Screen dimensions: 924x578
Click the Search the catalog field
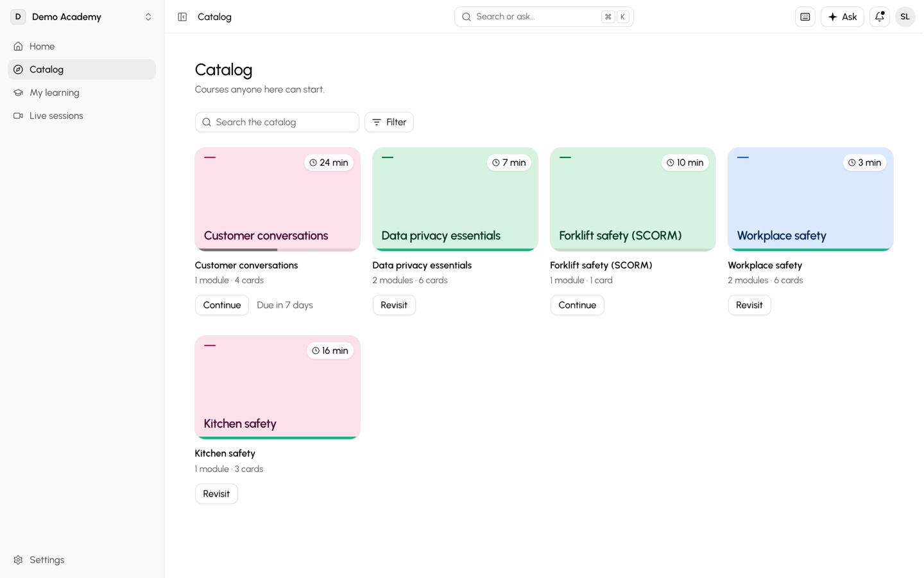coord(277,122)
